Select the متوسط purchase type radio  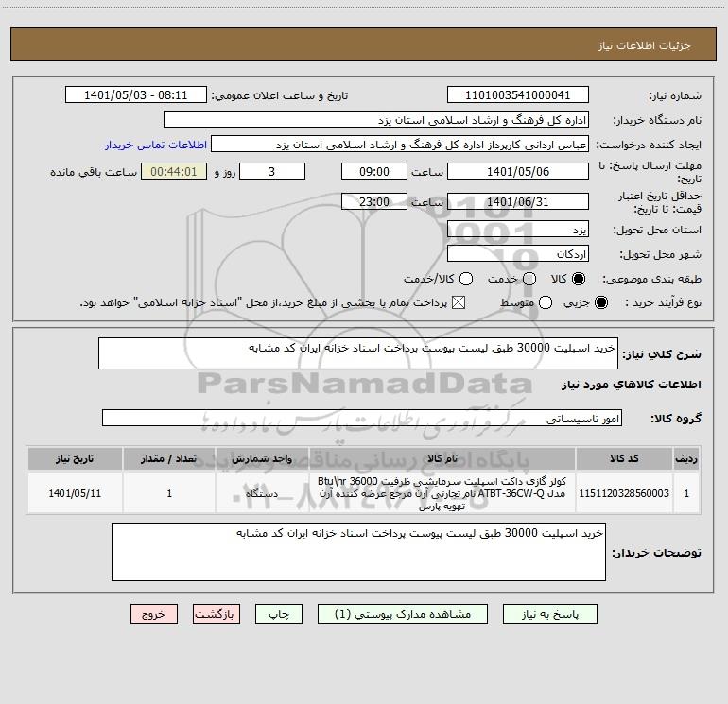click(546, 302)
